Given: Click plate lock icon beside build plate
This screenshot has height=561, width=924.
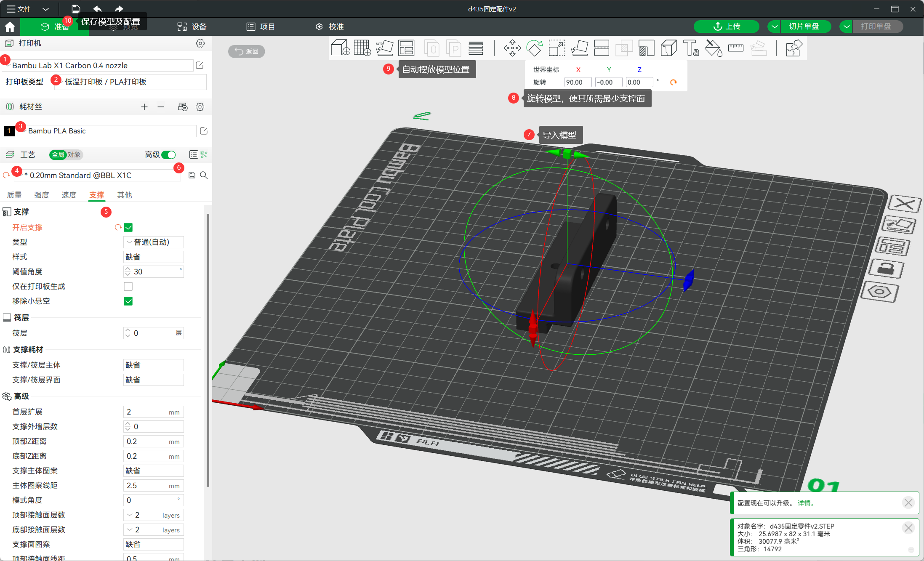Looking at the screenshot, I should point(886,269).
